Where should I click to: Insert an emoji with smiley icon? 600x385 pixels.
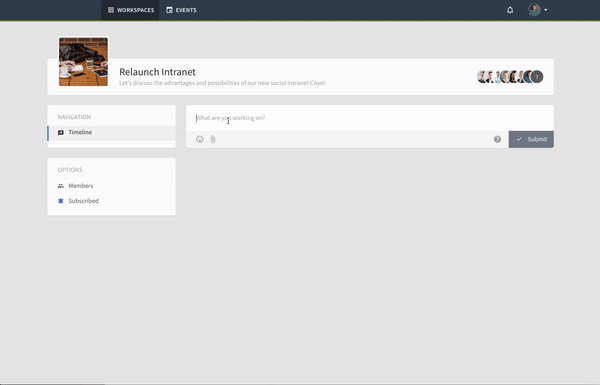200,139
